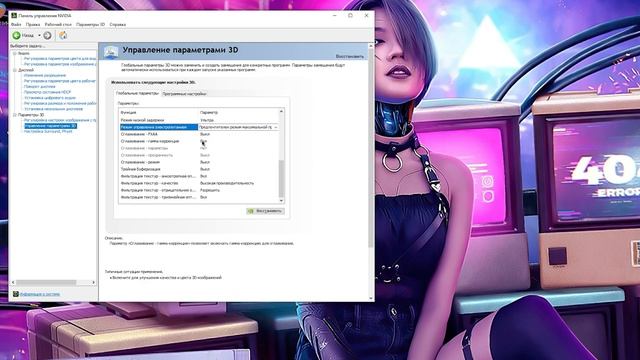
Task: Select Фильтрация текстур - анизотропная оптимизация row
Action: click(x=199, y=176)
